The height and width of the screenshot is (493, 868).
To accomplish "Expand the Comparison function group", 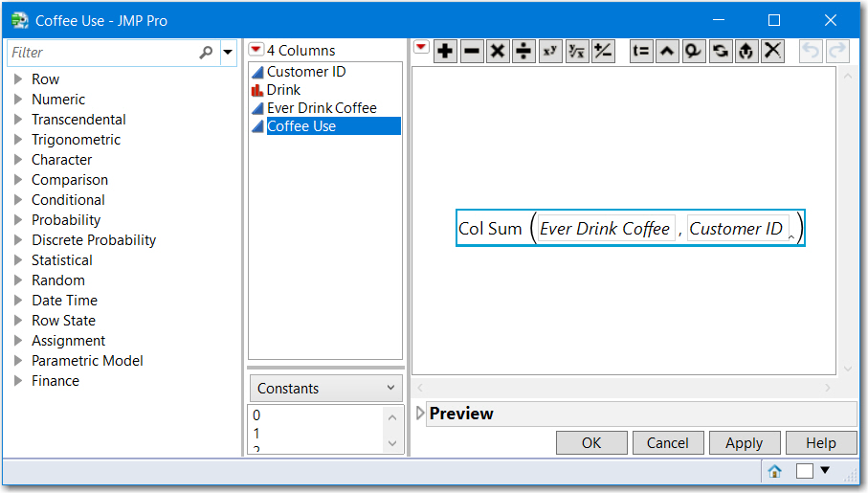I will click(x=18, y=179).
